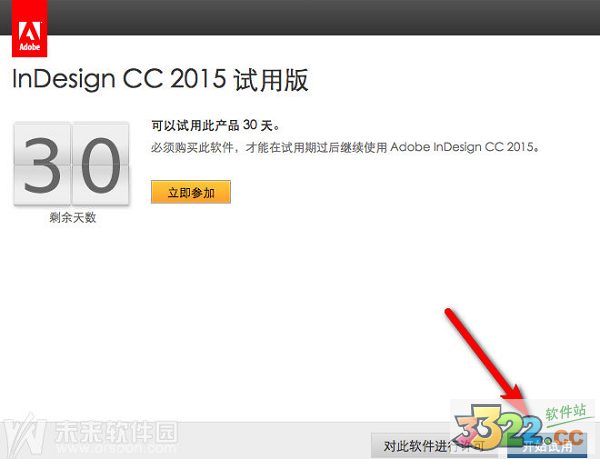Click the red Adobe logo
Screen dimensions: 600x459
coord(29,28)
